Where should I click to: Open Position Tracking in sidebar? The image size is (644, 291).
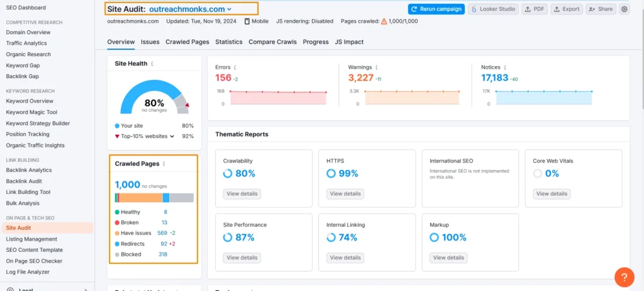(x=28, y=134)
